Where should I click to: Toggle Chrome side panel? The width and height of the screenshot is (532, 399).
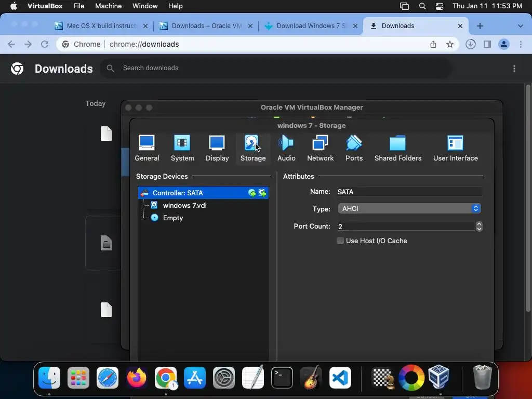point(487,44)
